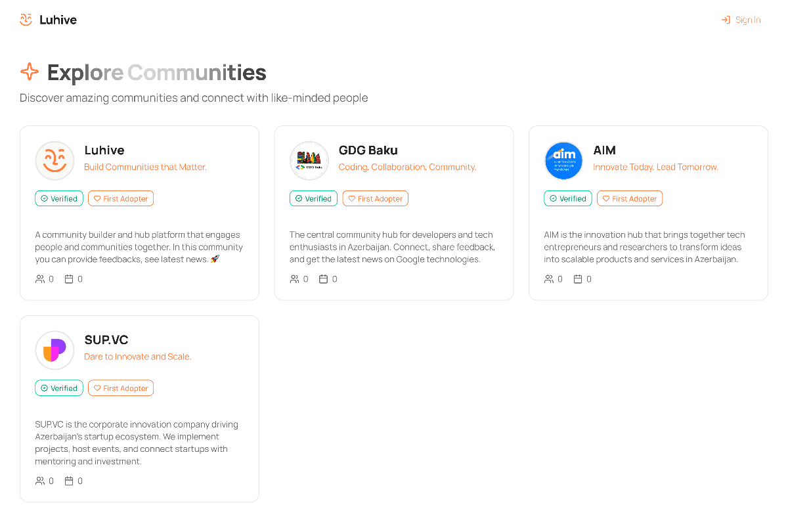Click the First Adopter badge on the AIM card
The image size is (788, 532).
[629, 198]
